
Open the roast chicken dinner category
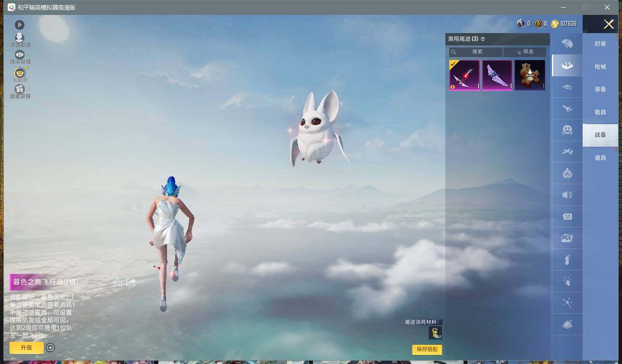[567, 324]
